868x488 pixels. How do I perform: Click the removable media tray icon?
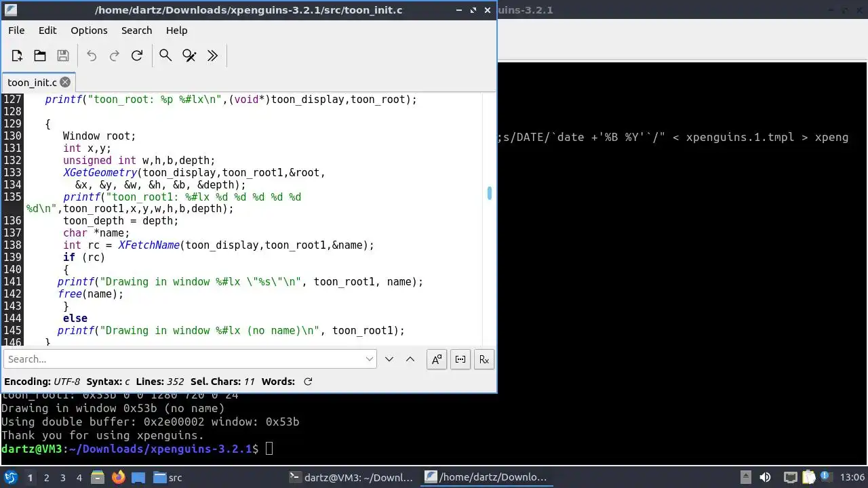pos(745,478)
